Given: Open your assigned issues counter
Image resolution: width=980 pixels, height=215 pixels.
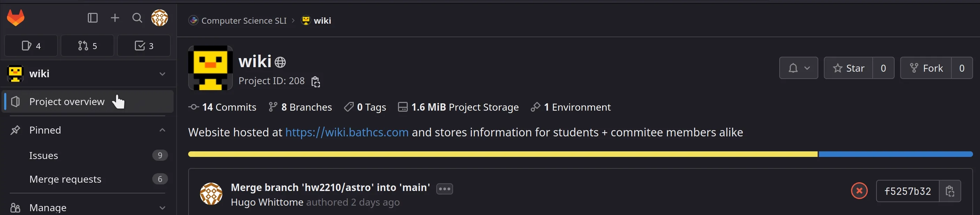Looking at the screenshot, I should point(31,45).
